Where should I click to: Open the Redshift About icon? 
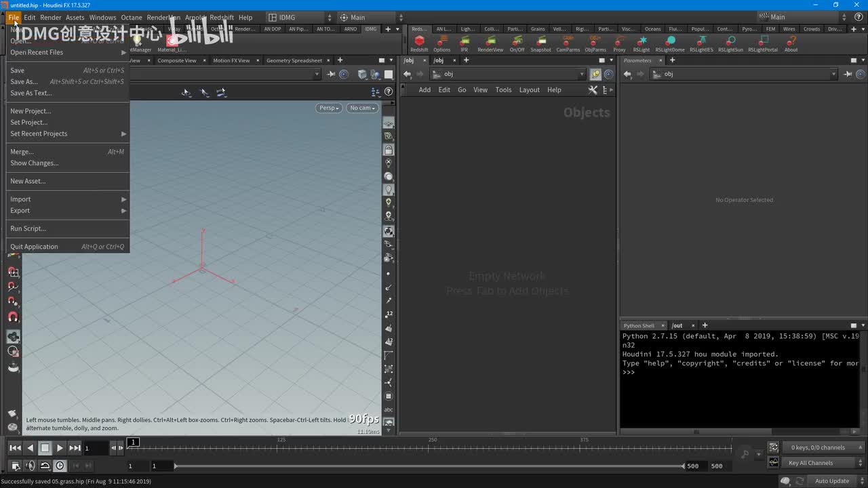(x=791, y=43)
